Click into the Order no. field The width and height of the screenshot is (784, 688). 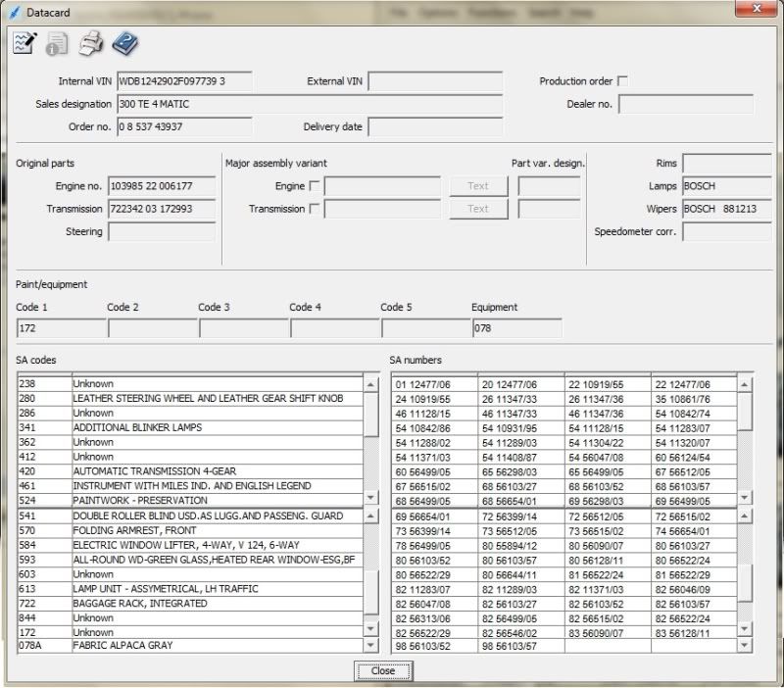coord(184,126)
